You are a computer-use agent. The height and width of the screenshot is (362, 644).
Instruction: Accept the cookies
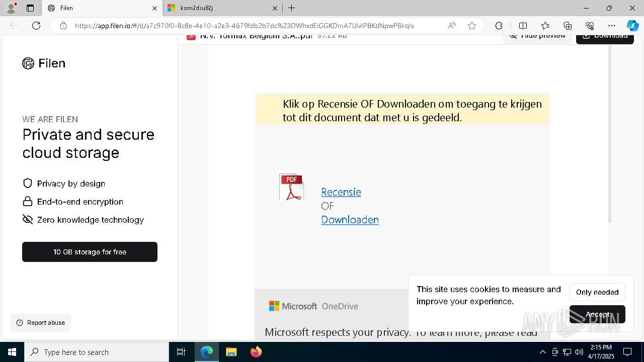pos(597,314)
